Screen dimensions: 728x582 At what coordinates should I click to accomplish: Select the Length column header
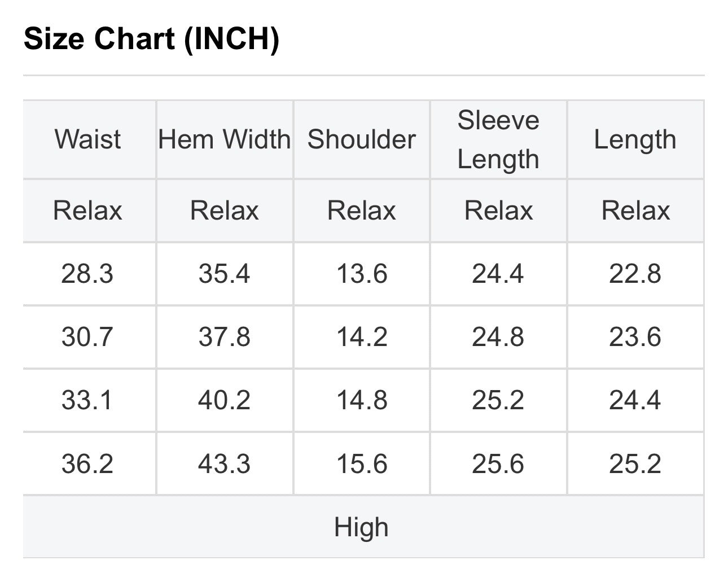(635, 139)
